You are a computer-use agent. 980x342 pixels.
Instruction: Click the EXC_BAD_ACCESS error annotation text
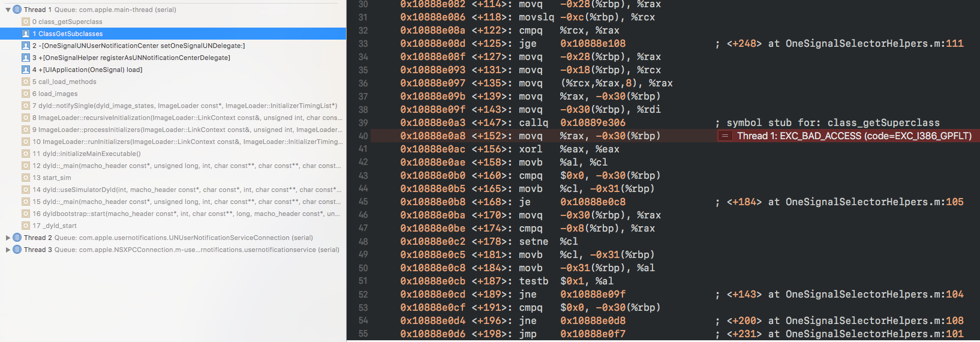(x=854, y=136)
